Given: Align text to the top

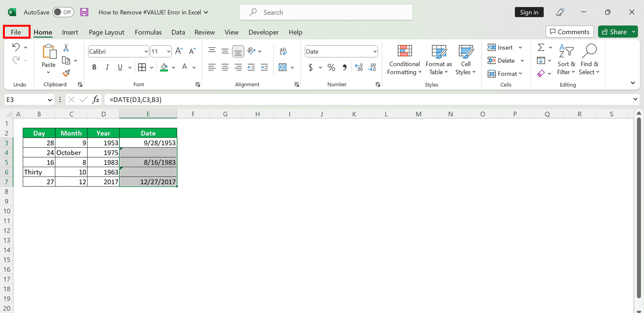Looking at the screenshot, I should [212, 51].
